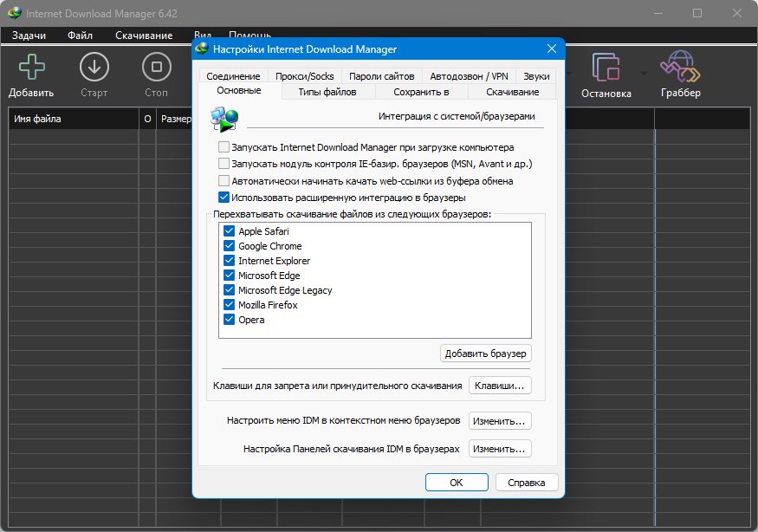Close the IDM settings dialog
Image resolution: width=758 pixels, height=532 pixels.
coord(552,49)
